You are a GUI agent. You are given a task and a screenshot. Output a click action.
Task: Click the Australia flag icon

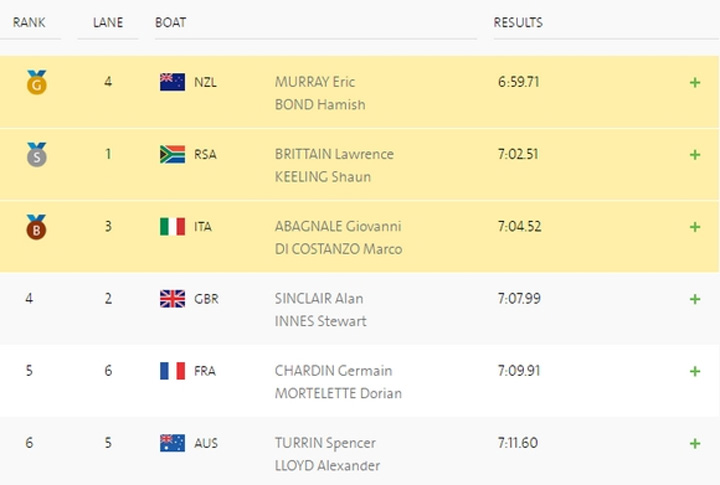tap(172, 443)
